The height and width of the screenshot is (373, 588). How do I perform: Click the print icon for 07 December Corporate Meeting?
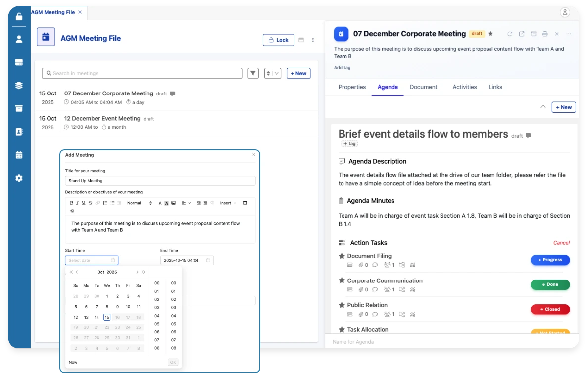(545, 34)
